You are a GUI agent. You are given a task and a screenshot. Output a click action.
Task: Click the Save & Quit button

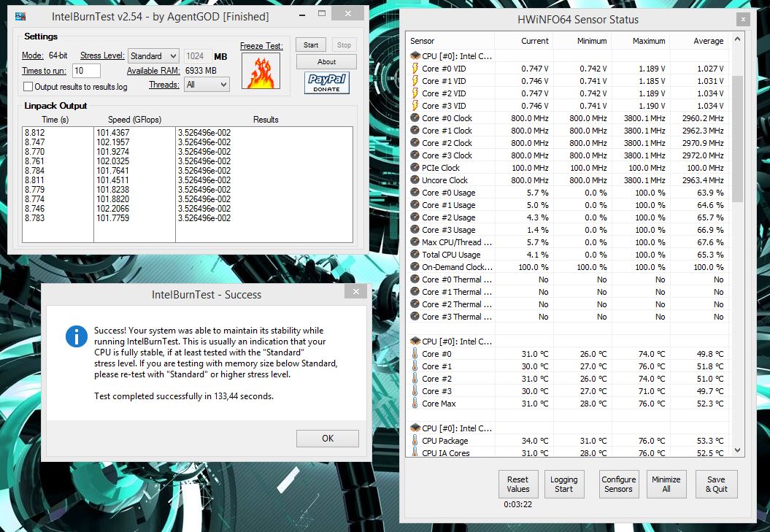click(717, 484)
